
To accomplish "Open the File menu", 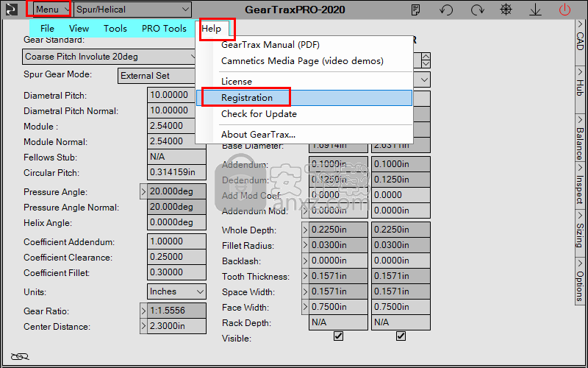I will point(47,29).
